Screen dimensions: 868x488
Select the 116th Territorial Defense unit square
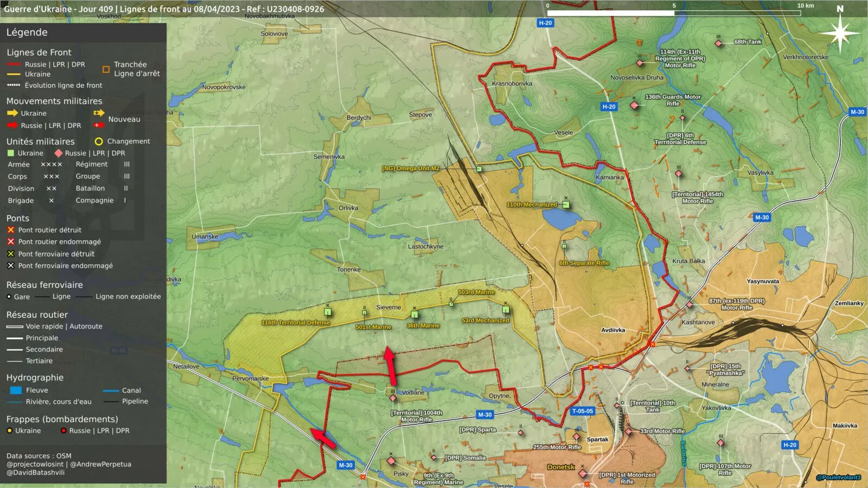328,312
